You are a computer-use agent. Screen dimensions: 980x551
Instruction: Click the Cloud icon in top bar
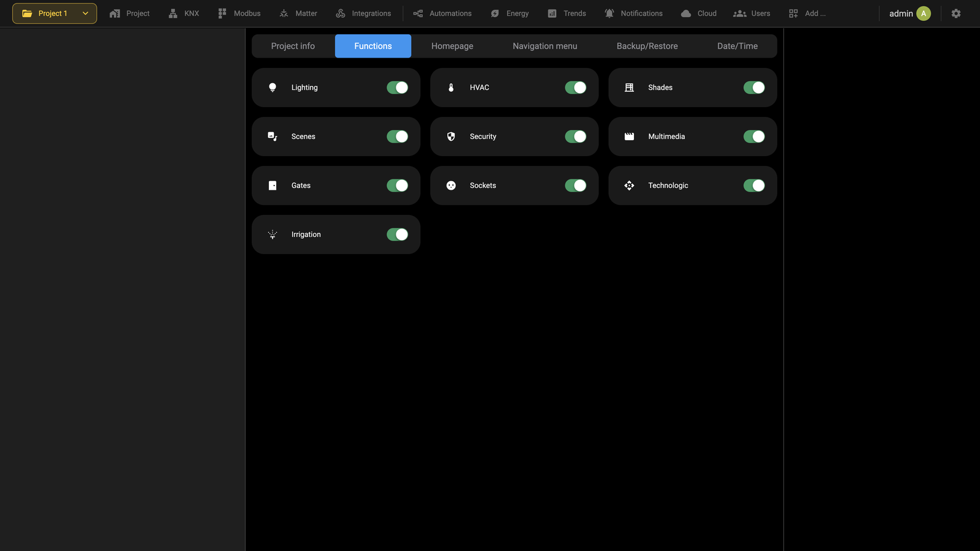(x=686, y=13)
